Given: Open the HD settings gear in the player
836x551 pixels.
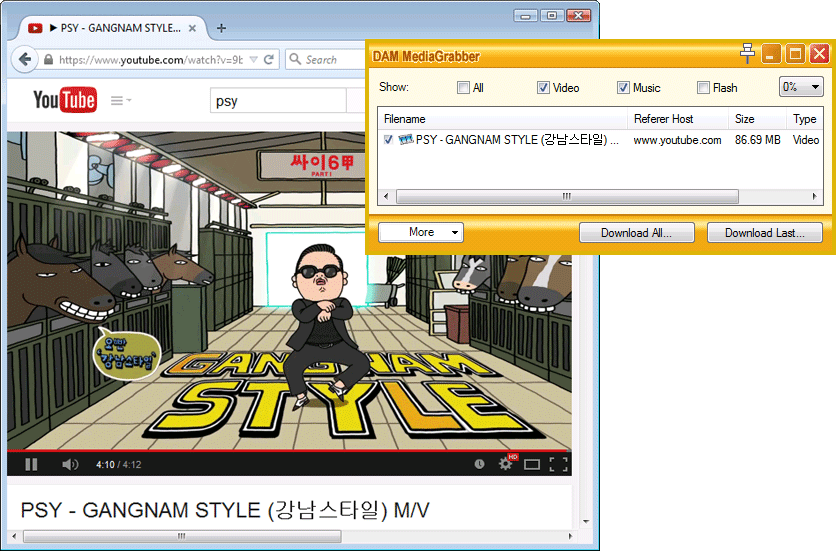Looking at the screenshot, I should pos(505,463).
